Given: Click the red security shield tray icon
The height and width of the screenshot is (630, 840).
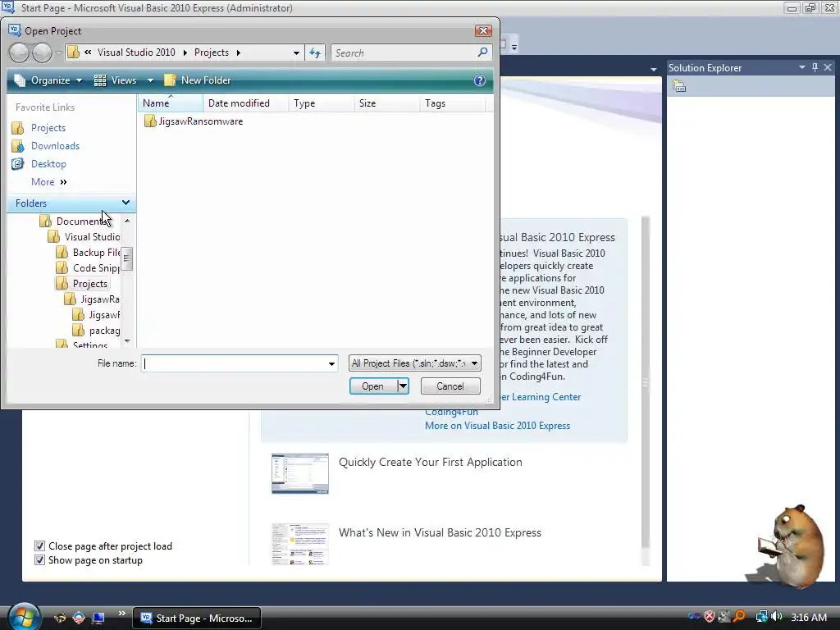Looking at the screenshot, I should (x=710, y=617).
